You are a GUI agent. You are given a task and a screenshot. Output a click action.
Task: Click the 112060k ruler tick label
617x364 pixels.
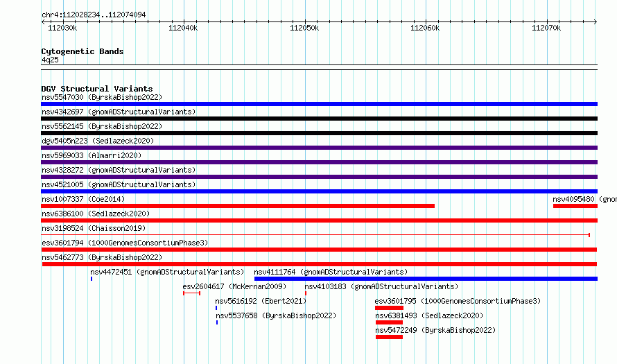coord(425,28)
